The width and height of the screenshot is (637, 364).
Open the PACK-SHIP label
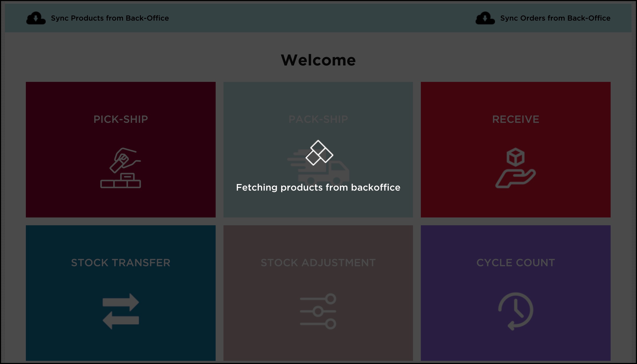coord(318,119)
